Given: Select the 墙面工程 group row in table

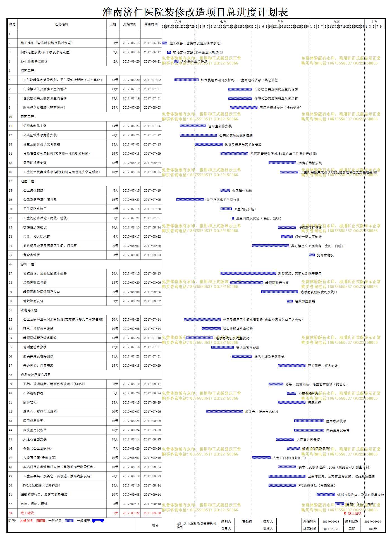Looking at the screenshot, I should click(85, 71).
